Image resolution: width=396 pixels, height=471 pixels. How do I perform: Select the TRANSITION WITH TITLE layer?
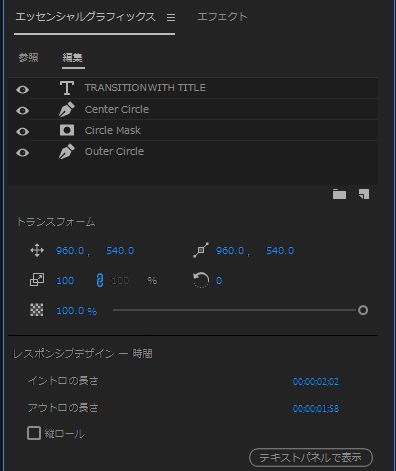145,88
